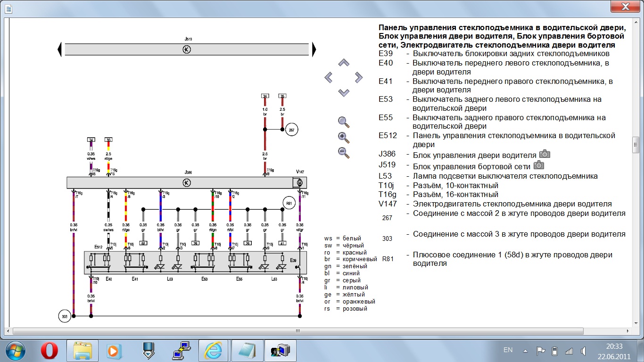Viewport: 644px width, 362px height.
Task: Pan the diagram left with the left arrow
Action: coord(329,77)
